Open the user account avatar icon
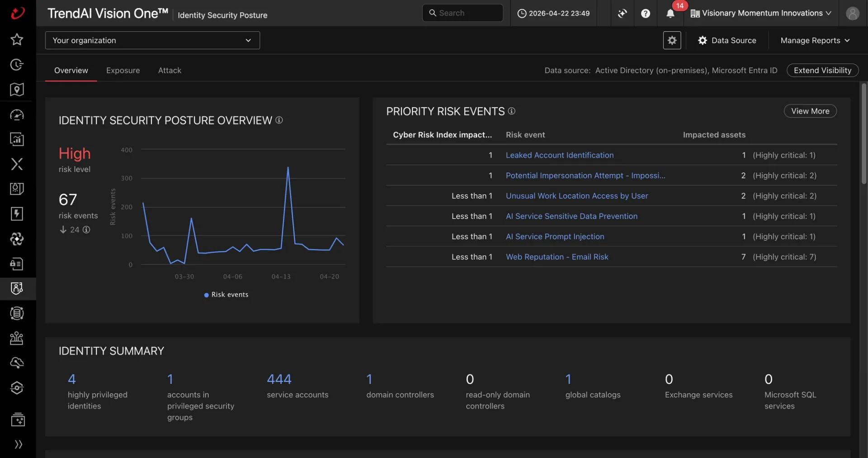868x458 pixels. [852, 13]
